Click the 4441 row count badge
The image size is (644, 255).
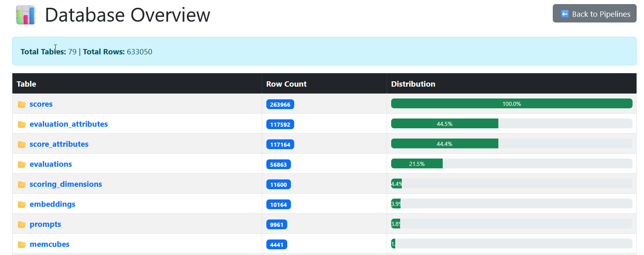277,245
